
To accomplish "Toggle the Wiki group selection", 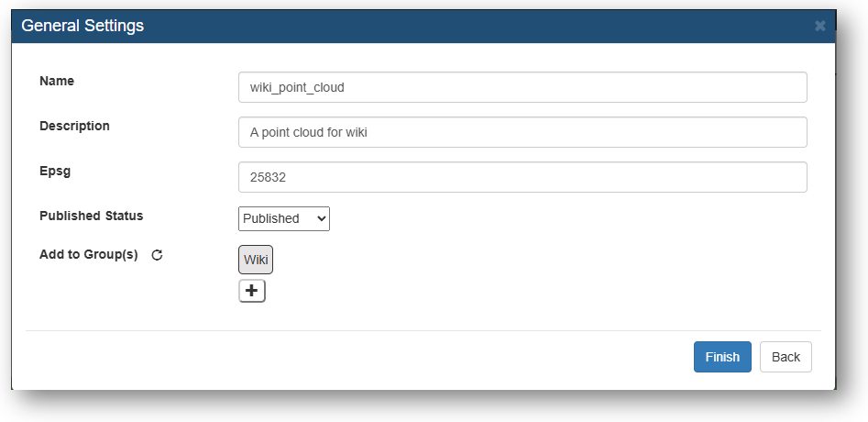I will [x=256, y=260].
